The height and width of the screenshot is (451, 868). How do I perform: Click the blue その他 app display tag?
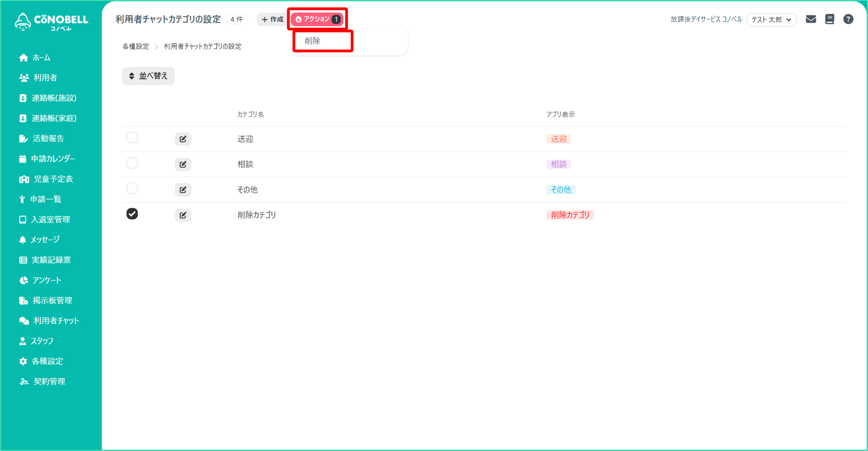point(561,190)
